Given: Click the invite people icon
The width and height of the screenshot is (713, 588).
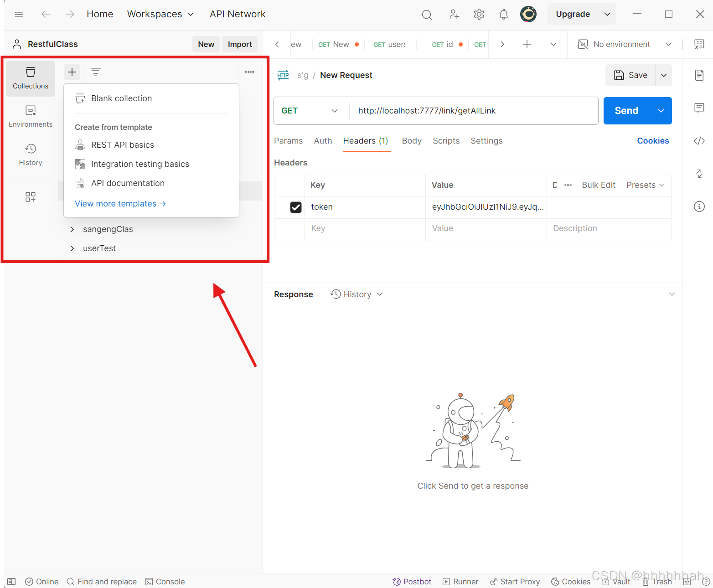Looking at the screenshot, I should [x=454, y=15].
